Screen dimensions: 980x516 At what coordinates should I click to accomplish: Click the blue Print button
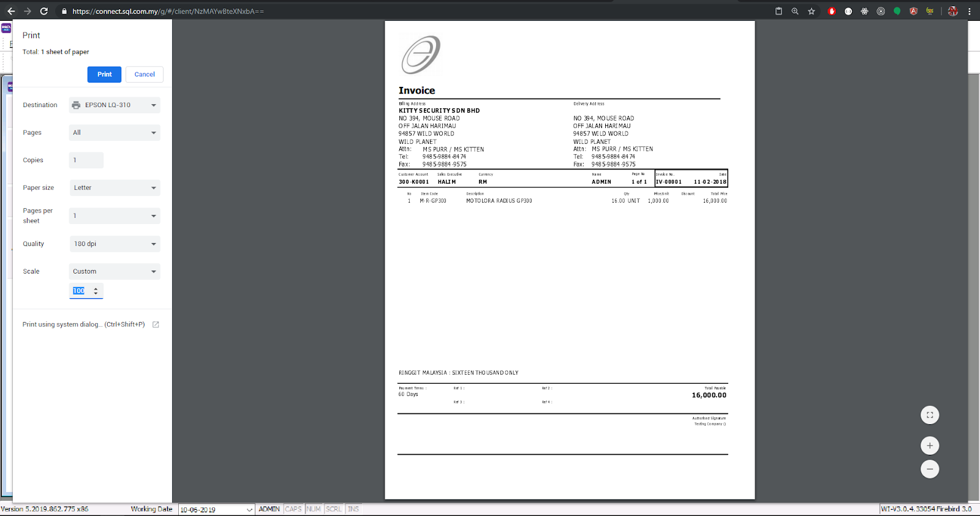click(x=104, y=74)
